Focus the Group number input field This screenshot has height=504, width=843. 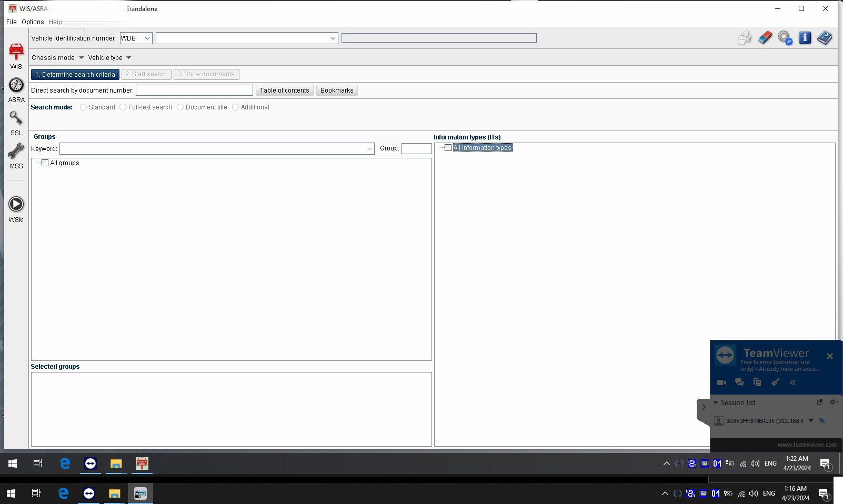(x=417, y=149)
